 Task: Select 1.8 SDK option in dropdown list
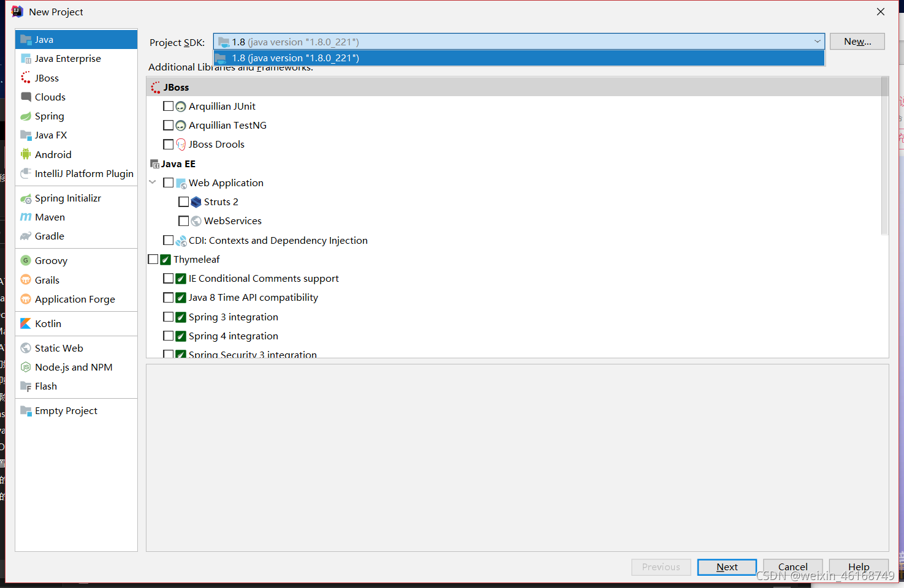[518, 58]
